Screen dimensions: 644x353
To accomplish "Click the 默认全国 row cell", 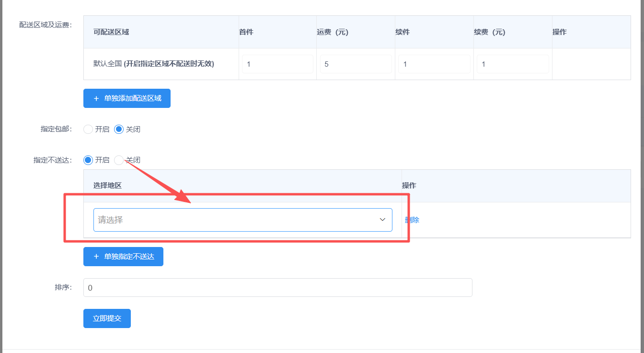I will click(153, 64).
